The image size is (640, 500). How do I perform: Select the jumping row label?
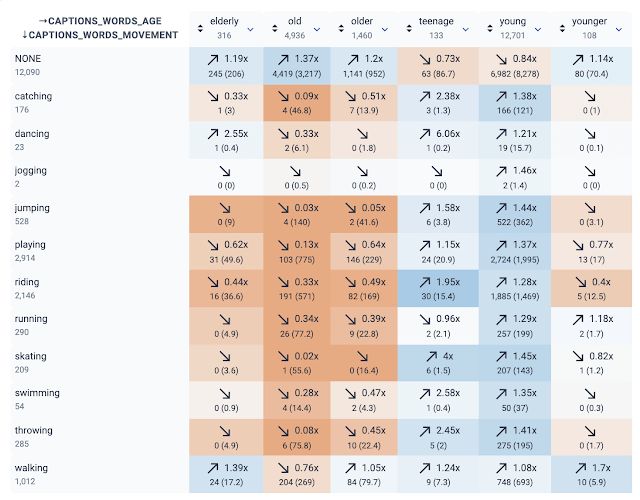(32, 208)
